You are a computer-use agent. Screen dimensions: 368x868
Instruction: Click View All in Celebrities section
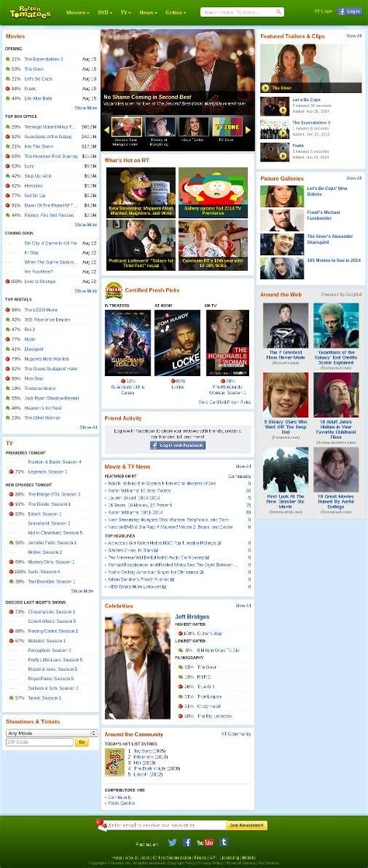click(x=243, y=606)
